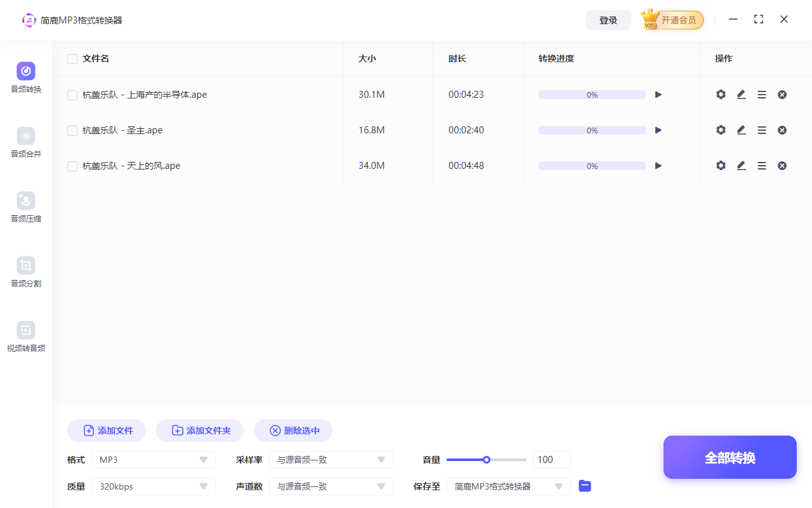This screenshot has width=812, height=508.
Task: Remove 杭盖乐队 - 上海产的半导体.ape from list
Action: (x=782, y=94)
